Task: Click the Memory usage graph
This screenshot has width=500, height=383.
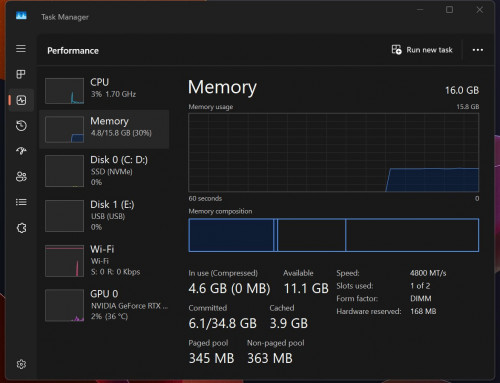Action: (x=334, y=152)
